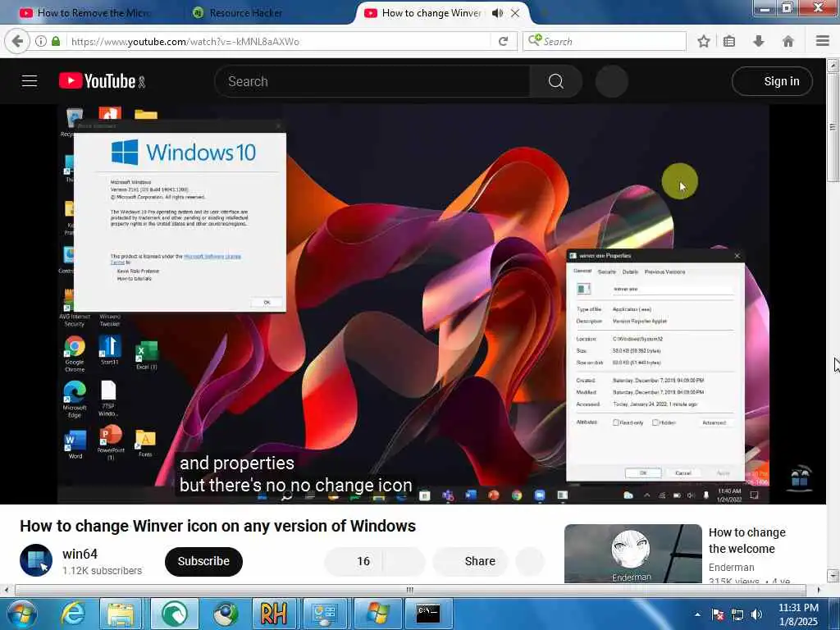Go back with the browser back arrow
The width and height of the screenshot is (840, 630).
click(17, 41)
